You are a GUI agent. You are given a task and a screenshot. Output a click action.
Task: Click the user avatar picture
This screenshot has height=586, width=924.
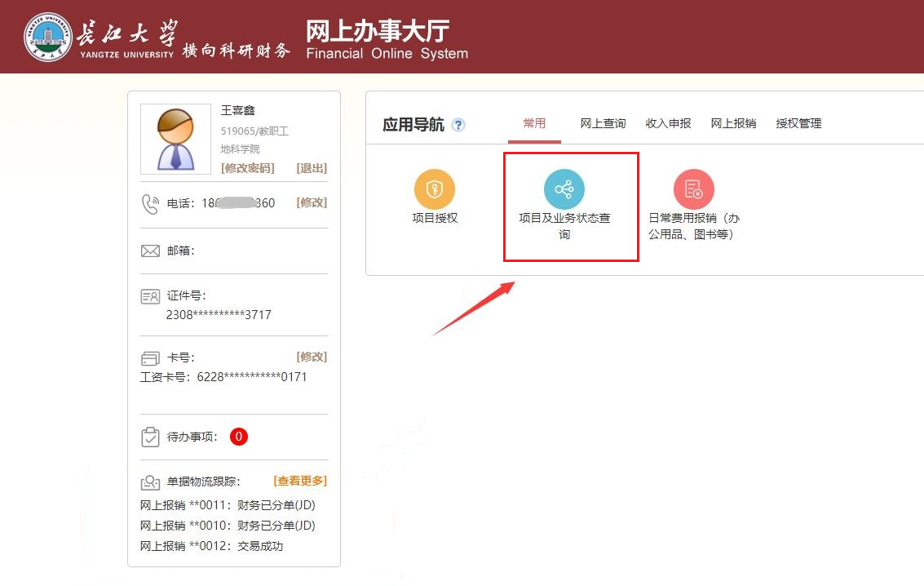pos(175,139)
